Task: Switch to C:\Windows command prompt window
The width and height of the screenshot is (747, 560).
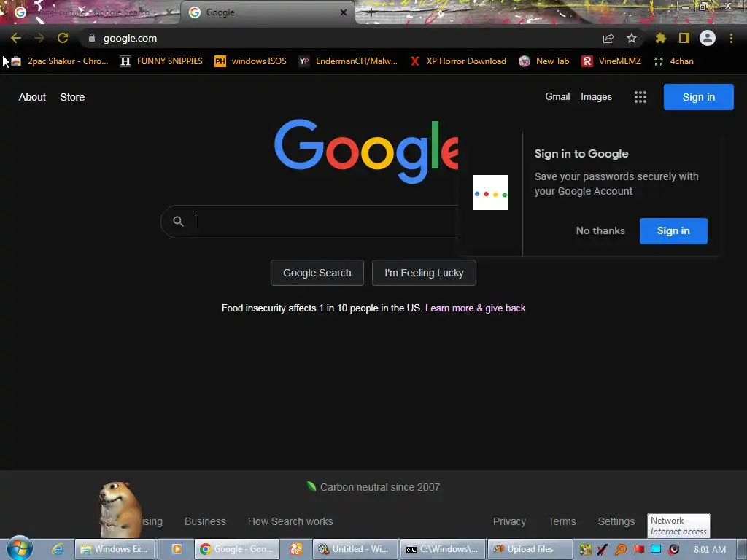Action: (443, 549)
